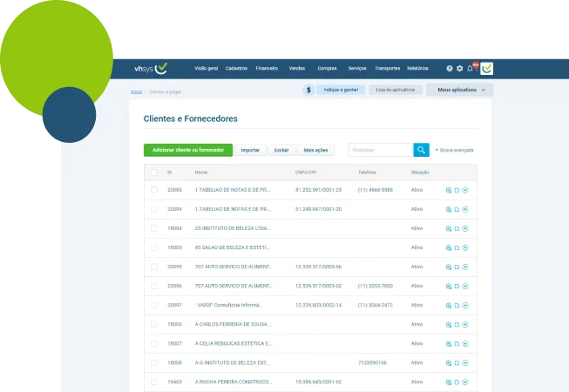Click the vhsys logo
This screenshot has height=392, width=569.
click(x=151, y=68)
